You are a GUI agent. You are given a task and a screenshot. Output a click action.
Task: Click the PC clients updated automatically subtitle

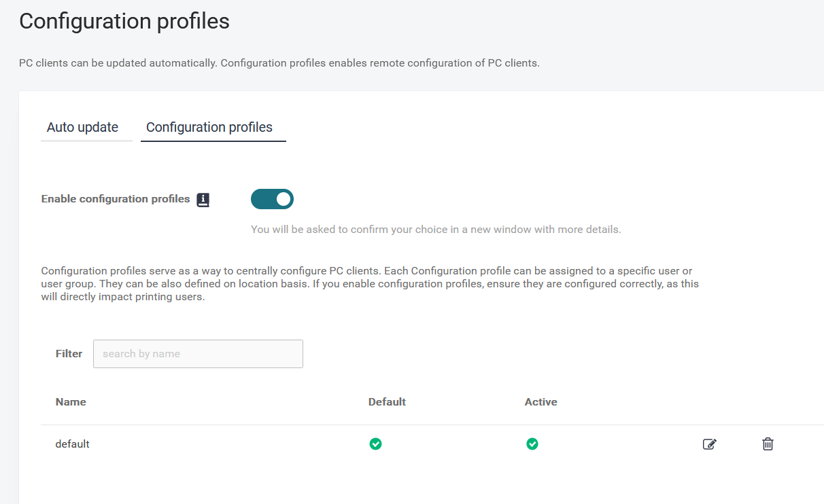click(x=279, y=63)
